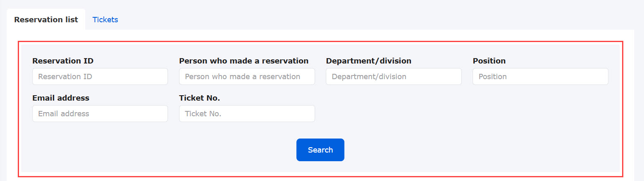Click the blue Search button

click(x=320, y=150)
